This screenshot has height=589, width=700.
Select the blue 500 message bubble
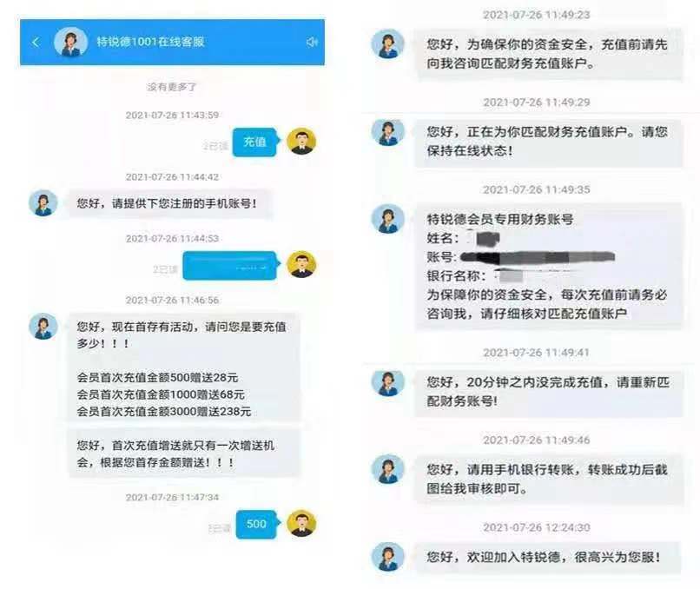tap(257, 524)
